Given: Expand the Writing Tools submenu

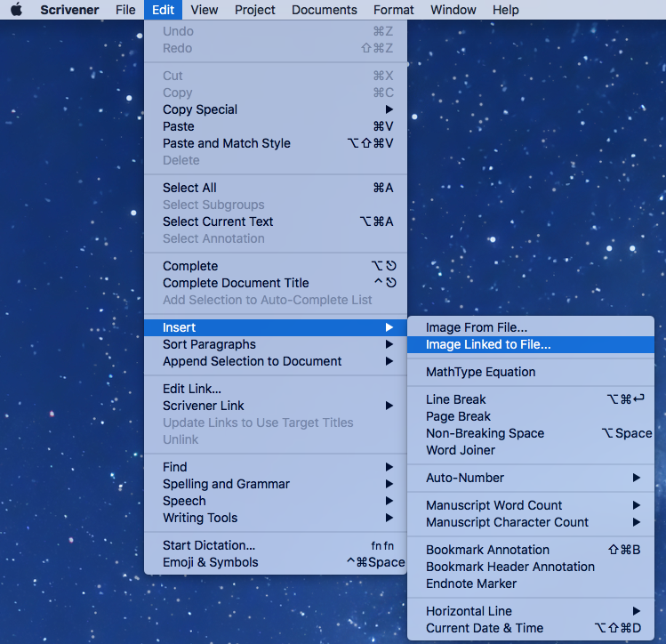Looking at the screenshot, I should [276, 518].
